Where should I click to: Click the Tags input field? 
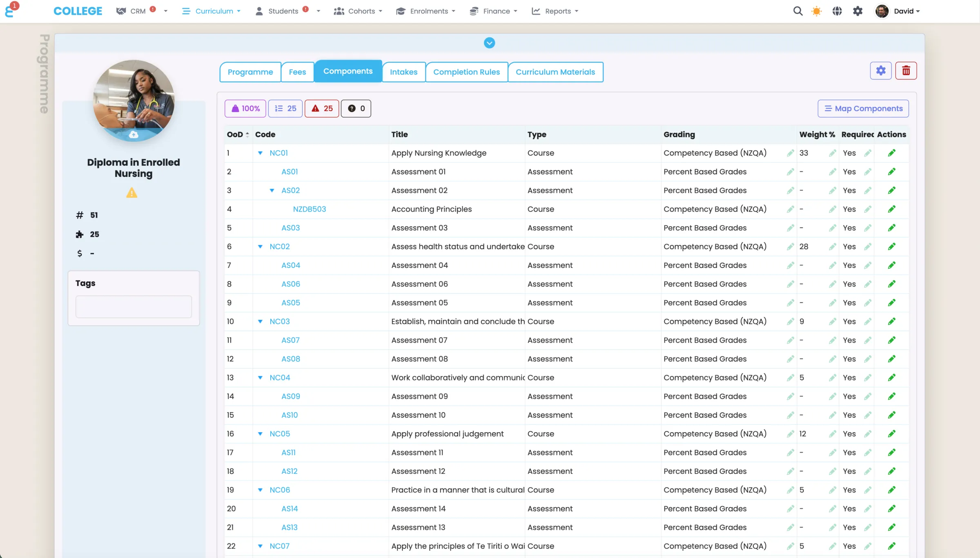pos(134,307)
